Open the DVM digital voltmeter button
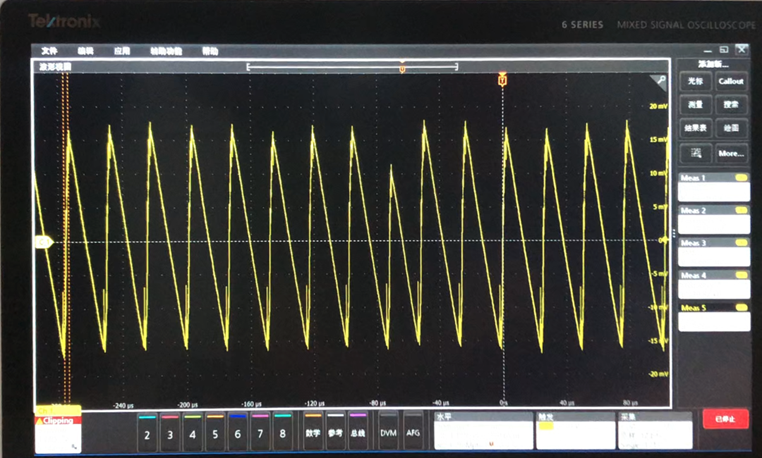The image size is (762, 458). (388, 432)
